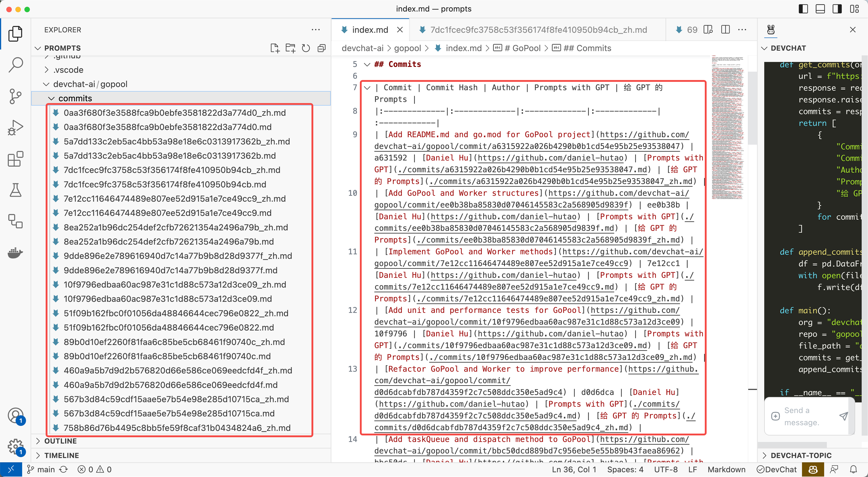Open Run and Debug view
Screen dimensions: 868x477
click(x=16, y=128)
